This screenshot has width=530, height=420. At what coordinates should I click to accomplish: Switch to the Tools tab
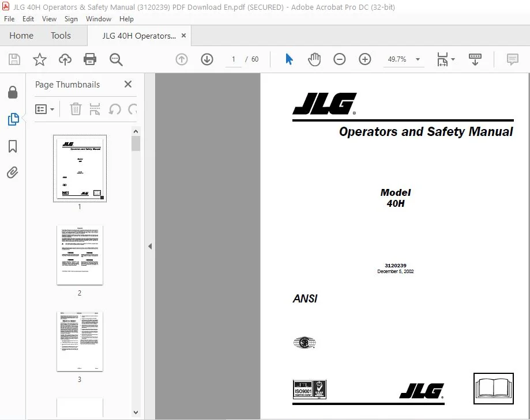point(61,36)
